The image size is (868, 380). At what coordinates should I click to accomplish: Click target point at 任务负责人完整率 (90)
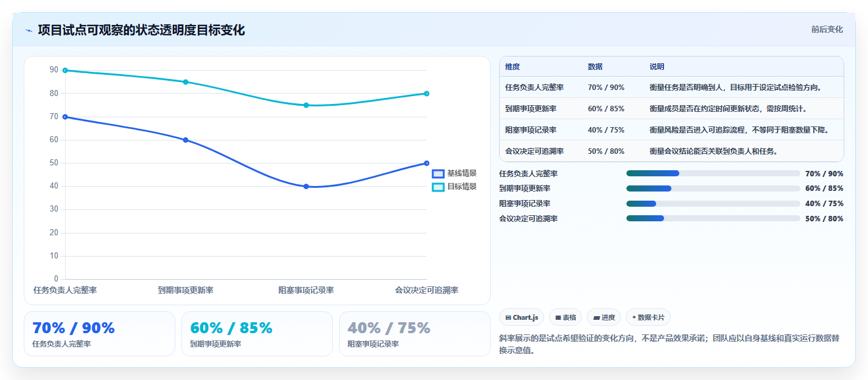65,71
